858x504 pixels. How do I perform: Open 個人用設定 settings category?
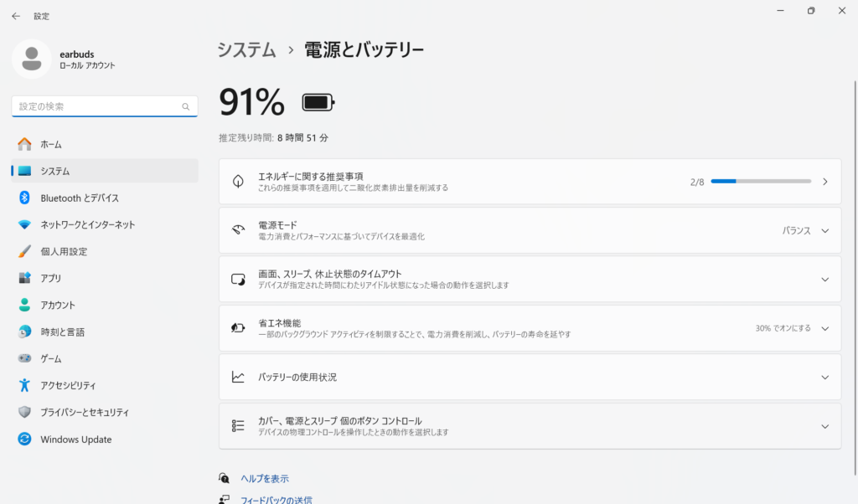click(x=64, y=251)
